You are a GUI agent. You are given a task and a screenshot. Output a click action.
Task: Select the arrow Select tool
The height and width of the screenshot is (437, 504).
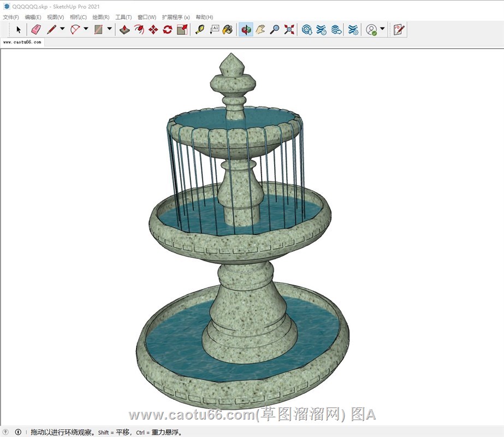click(x=19, y=29)
